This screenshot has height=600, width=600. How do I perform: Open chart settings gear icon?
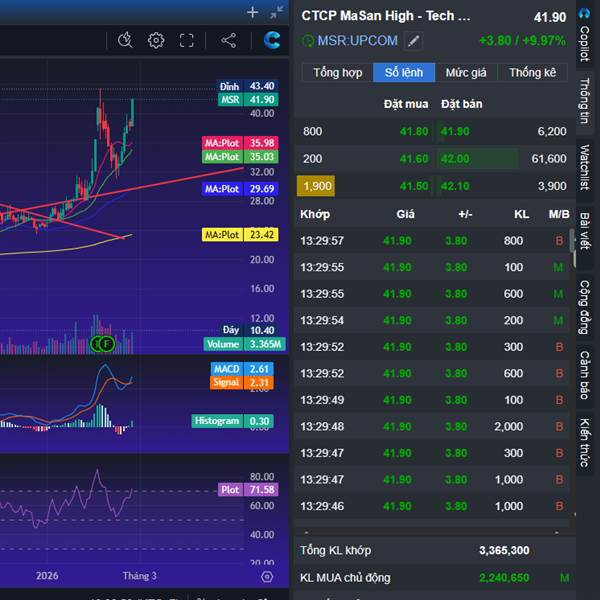click(x=156, y=40)
